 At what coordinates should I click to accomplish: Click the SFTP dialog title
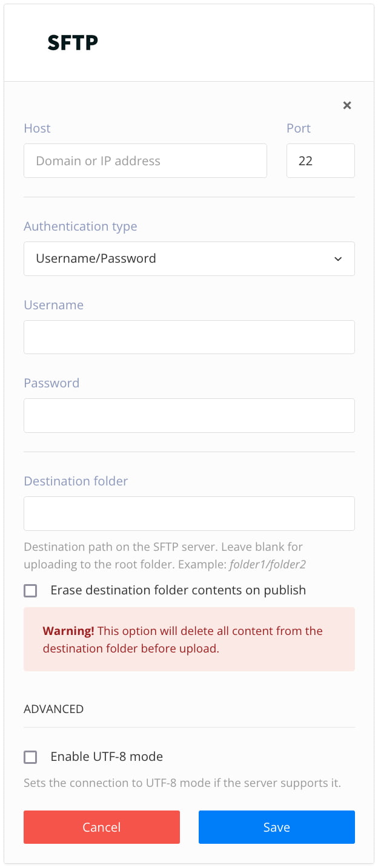point(73,42)
